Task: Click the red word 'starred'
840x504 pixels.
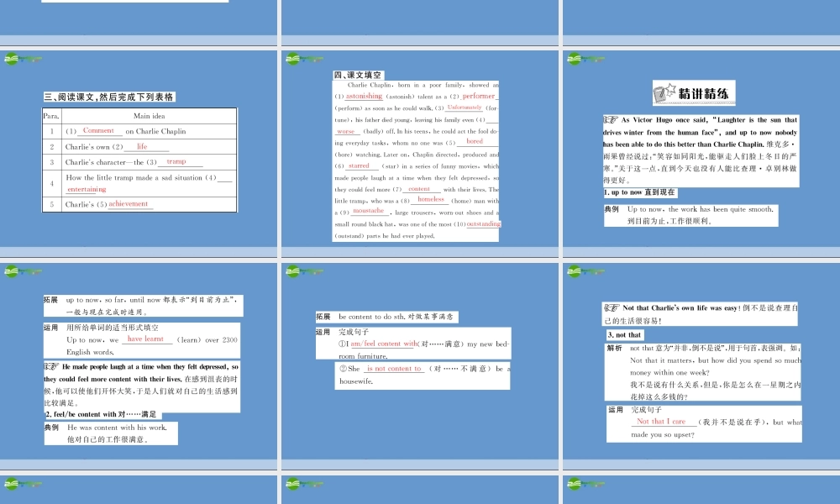Action: [x=359, y=166]
